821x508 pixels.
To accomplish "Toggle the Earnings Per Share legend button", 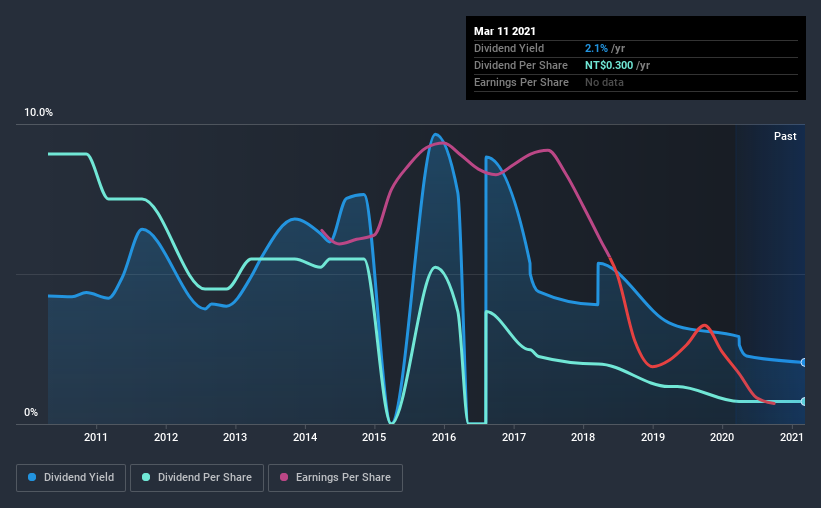I will click(335, 478).
